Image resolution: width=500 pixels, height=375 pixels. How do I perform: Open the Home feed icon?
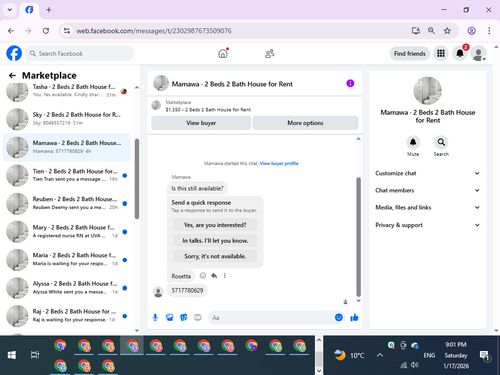(223, 53)
